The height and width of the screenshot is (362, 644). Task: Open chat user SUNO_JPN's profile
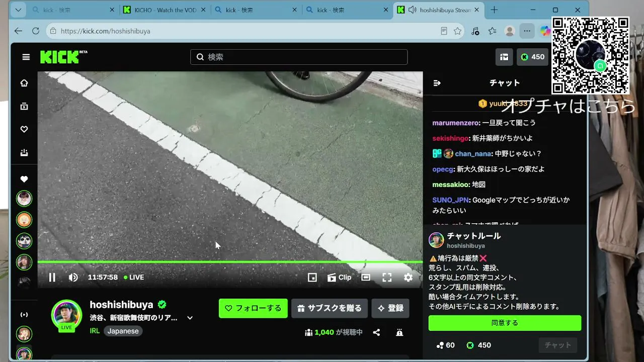pyautogui.click(x=451, y=200)
